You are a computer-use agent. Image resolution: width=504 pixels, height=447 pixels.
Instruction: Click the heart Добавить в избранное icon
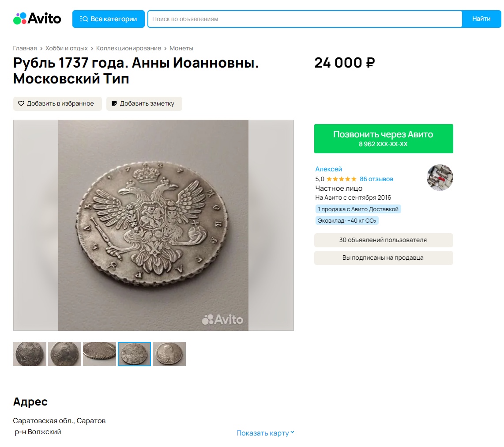pyautogui.click(x=21, y=103)
